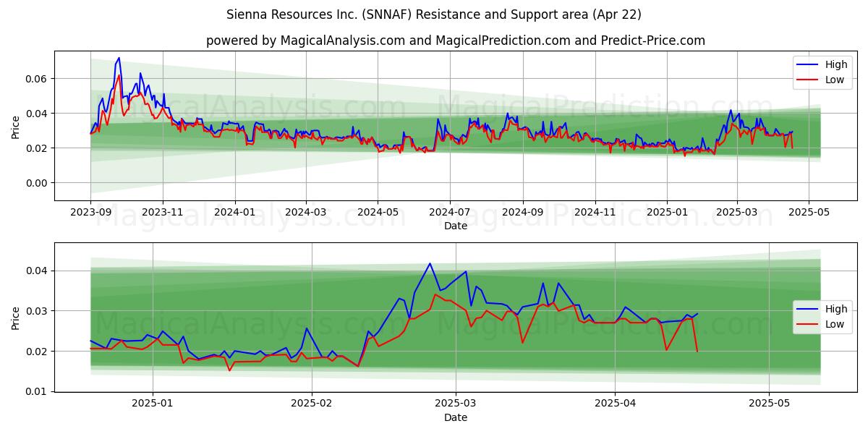Click the '0.00' price tick in top chart
Image resolution: width=868 pixels, height=434 pixels.
[37, 183]
